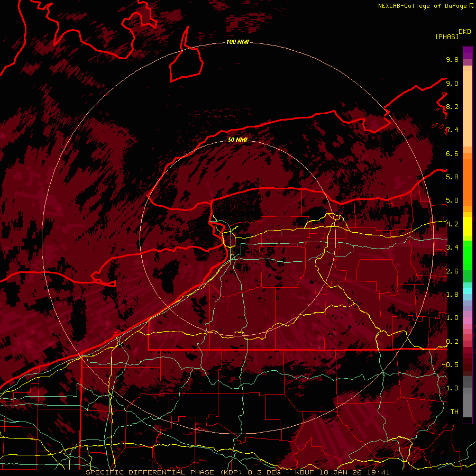
Task: Click the [PHAS] units label
Action: [447, 36]
